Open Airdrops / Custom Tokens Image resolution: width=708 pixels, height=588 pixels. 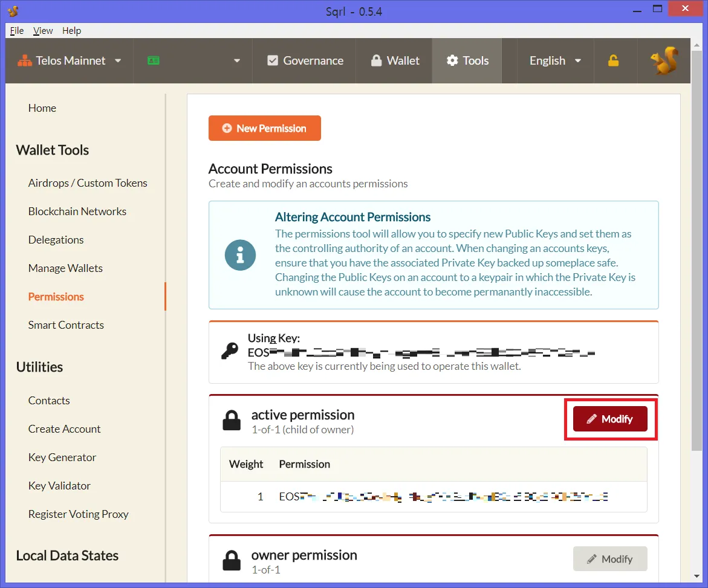pos(88,183)
